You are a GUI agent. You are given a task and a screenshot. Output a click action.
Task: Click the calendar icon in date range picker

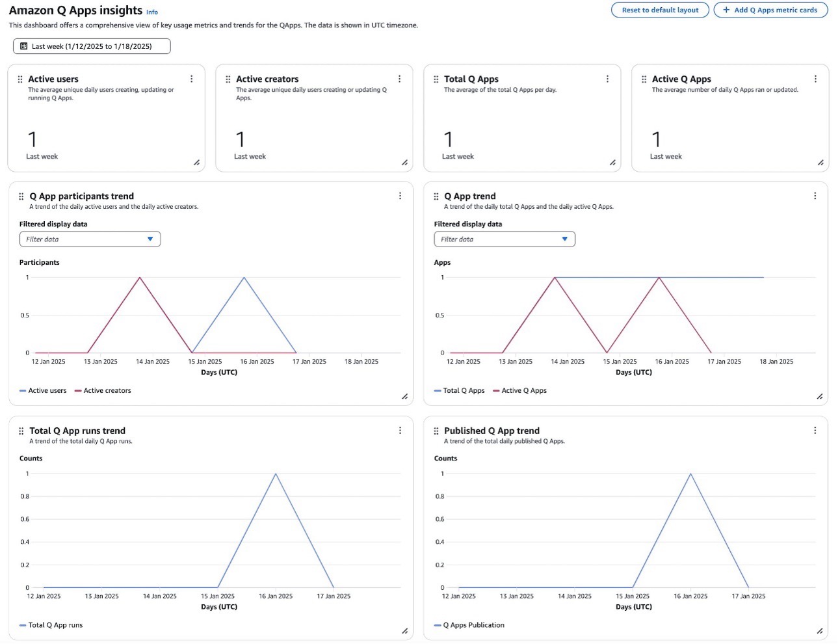point(24,46)
